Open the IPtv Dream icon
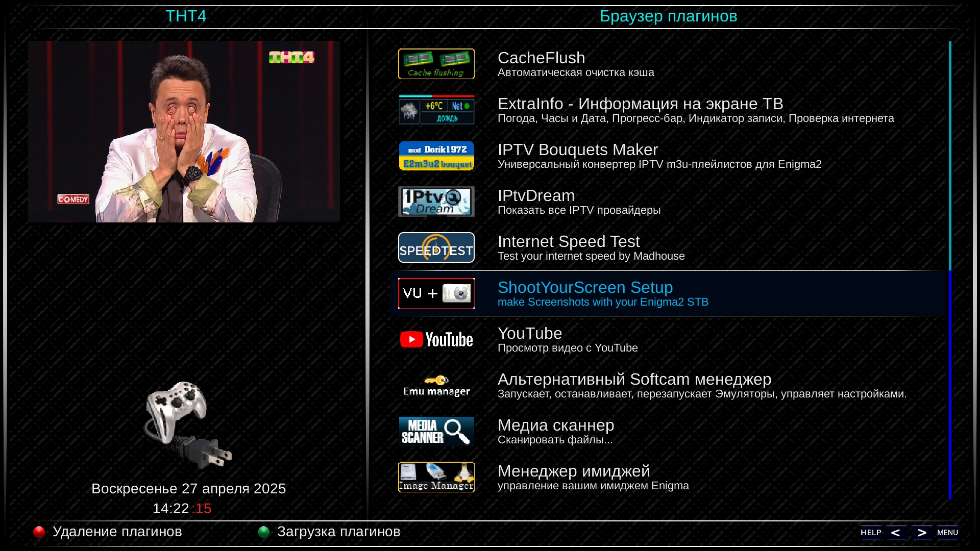The height and width of the screenshot is (551, 980). point(436,202)
